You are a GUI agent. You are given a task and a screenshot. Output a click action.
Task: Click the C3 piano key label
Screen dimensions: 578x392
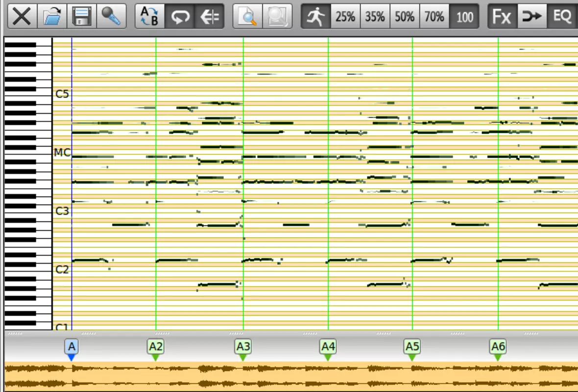[62, 211]
